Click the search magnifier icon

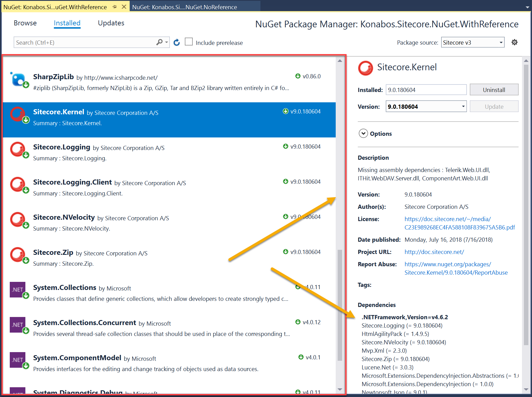click(x=159, y=42)
